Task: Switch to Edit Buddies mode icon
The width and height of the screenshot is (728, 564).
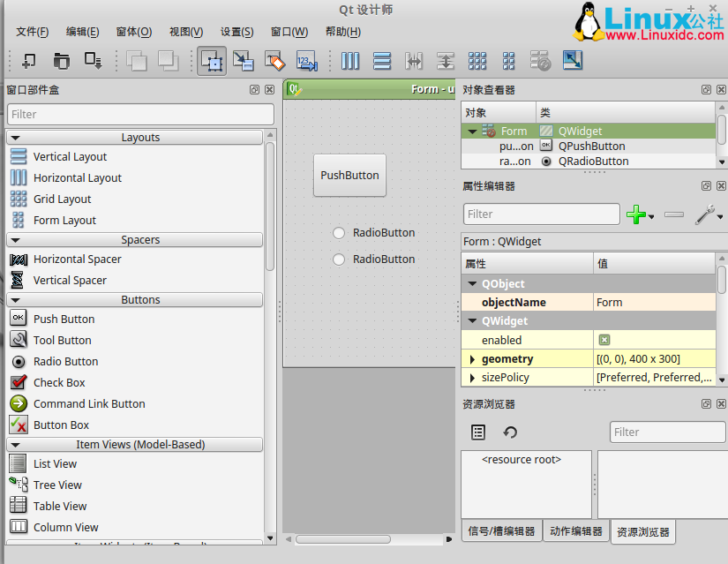Action: [274, 61]
